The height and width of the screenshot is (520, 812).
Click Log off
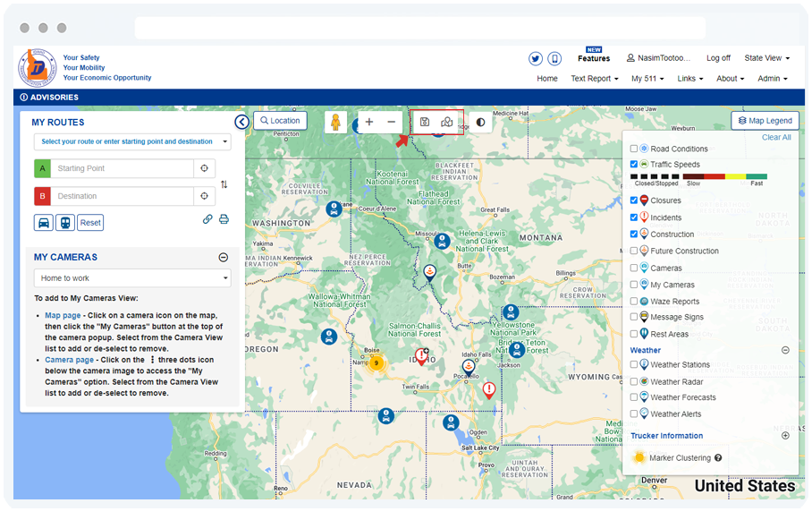718,58
